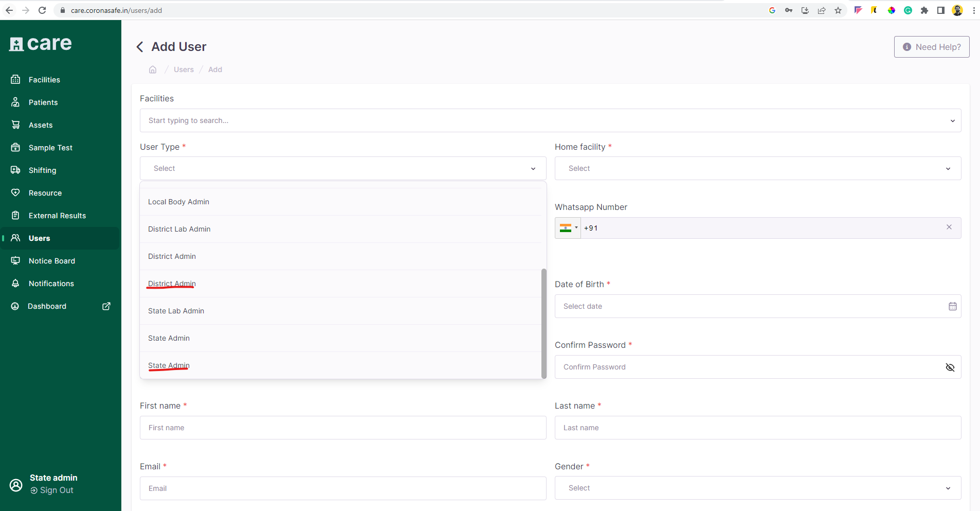This screenshot has width=980, height=511.
Task: Open the Home facility dropdown
Action: coord(757,168)
